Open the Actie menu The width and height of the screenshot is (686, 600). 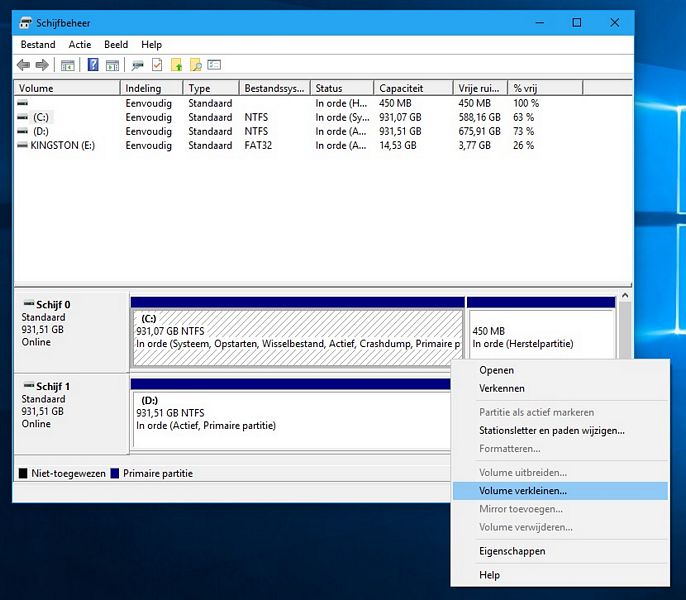(80, 45)
